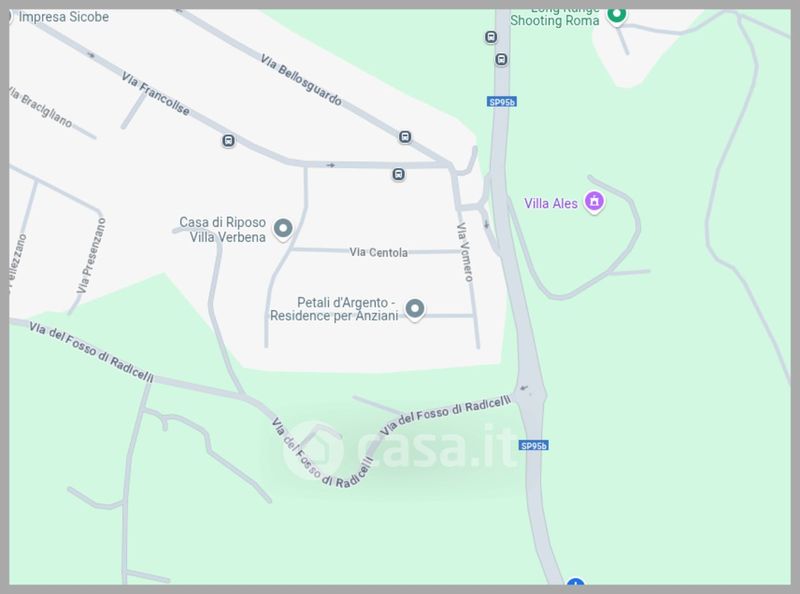Select the Via Presenzano street label
Screen dimensions: 800x594
click(x=91, y=256)
